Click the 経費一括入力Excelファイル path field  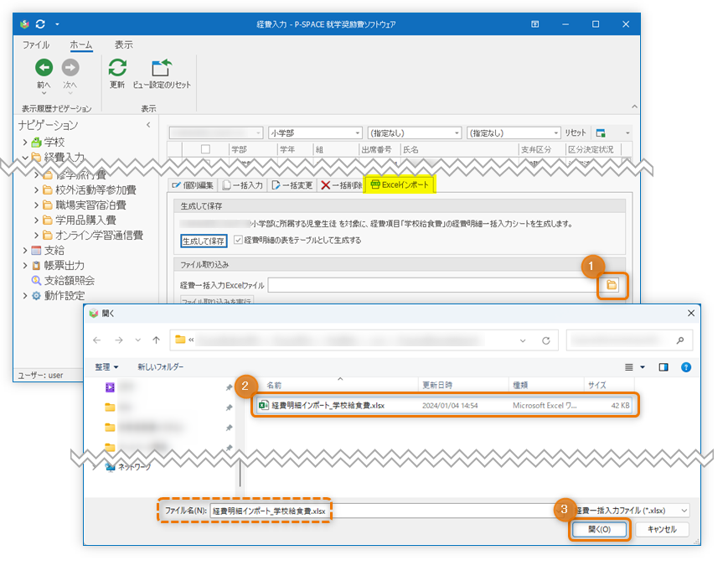(432, 285)
